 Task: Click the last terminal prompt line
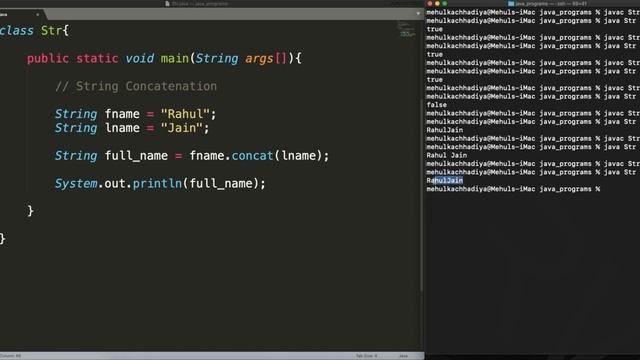513,189
